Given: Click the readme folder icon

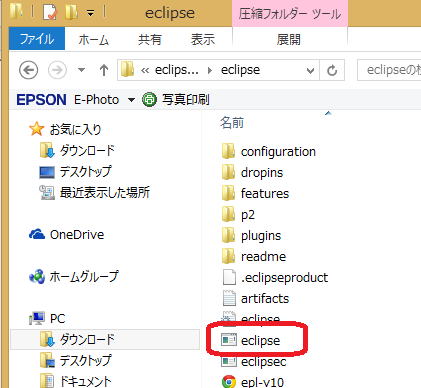Looking at the screenshot, I should click(229, 256).
